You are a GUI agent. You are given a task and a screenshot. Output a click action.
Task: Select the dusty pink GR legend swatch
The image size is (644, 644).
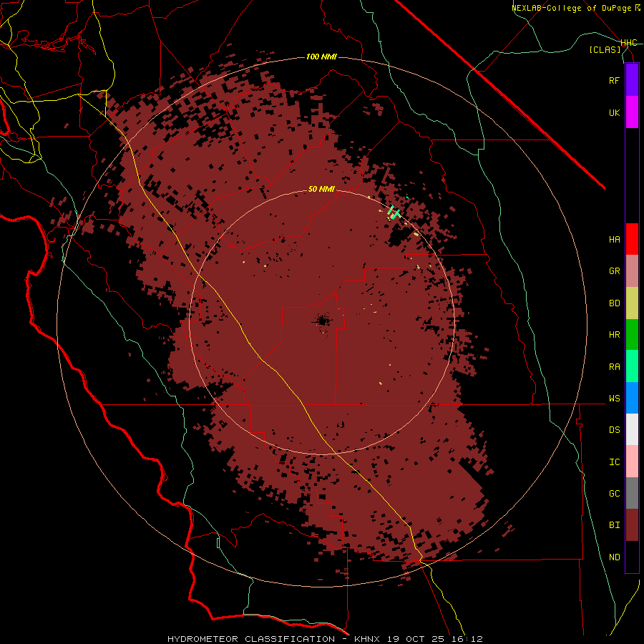pos(632,271)
